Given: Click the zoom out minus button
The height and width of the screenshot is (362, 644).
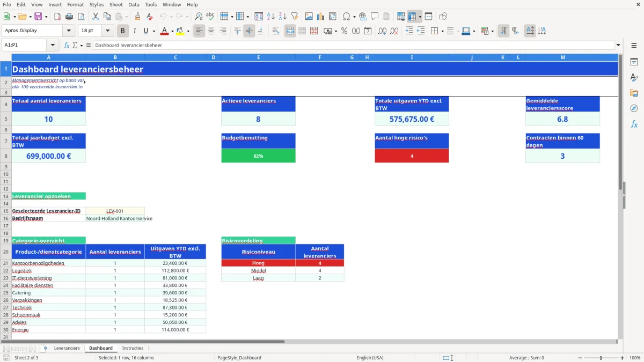Looking at the screenshot, I should point(580,358).
